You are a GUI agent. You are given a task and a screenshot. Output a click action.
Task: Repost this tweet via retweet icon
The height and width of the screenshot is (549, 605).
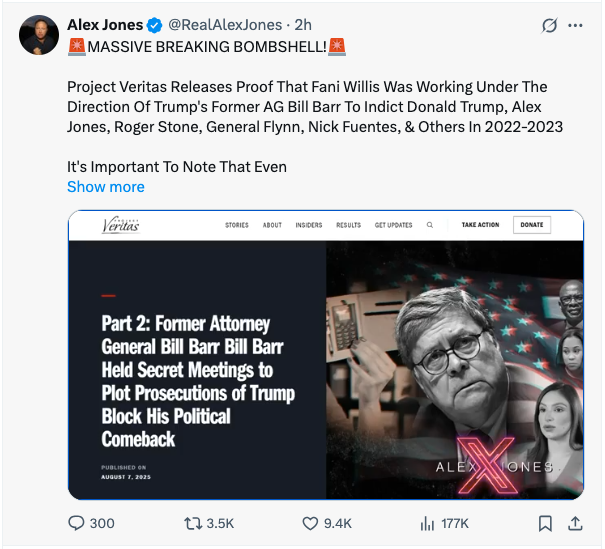tap(193, 524)
